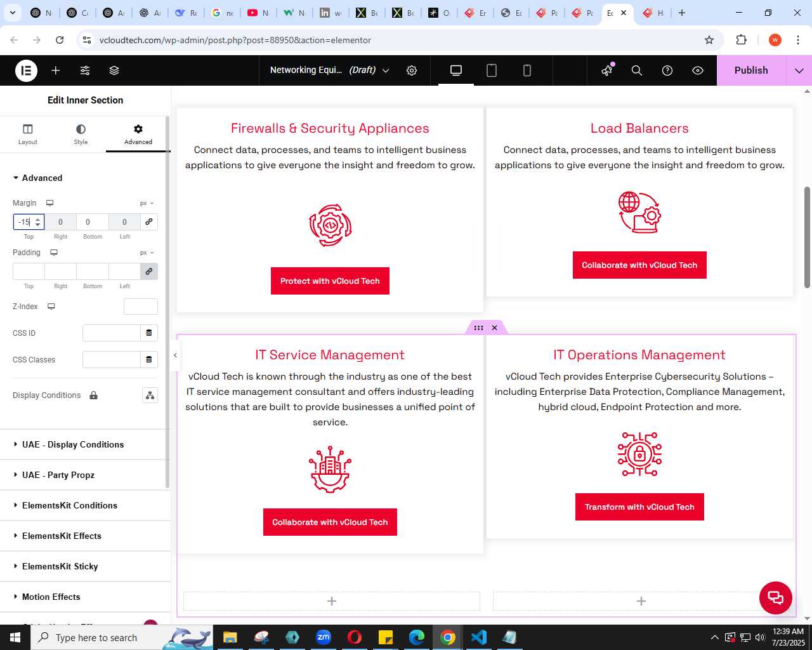The height and width of the screenshot is (650, 812).
Task: Open Publish options dropdown arrow
Action: [x=799, y=70]
